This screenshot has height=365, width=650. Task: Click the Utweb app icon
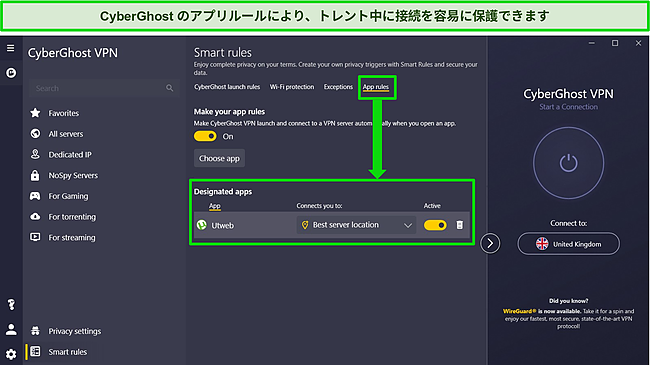click(x=201, y=225)
